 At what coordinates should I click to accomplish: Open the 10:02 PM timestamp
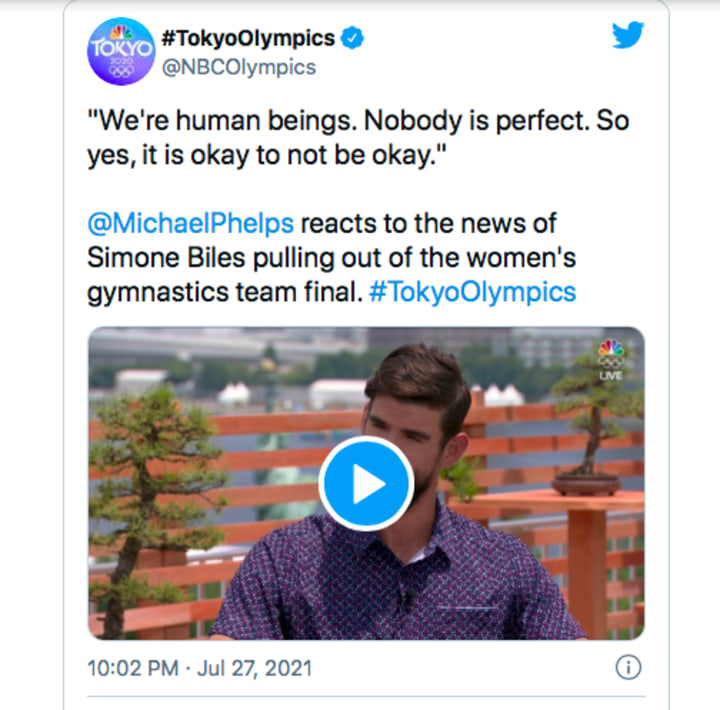pos(134,668)
